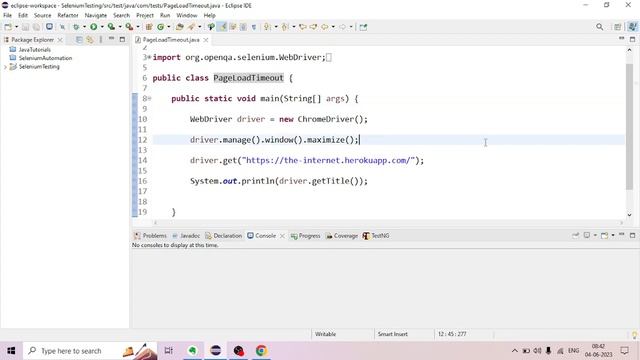Screen dimensions: 640x360
Task: Open the Back history dropdown arrow
Action: click(x=333, y=27)
